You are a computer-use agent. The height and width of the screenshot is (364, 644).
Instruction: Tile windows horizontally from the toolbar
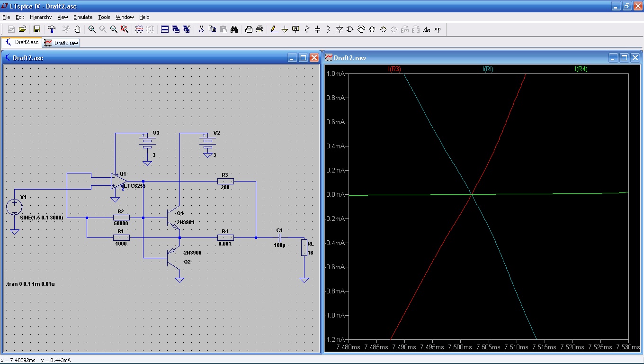[x=165, y=29]
